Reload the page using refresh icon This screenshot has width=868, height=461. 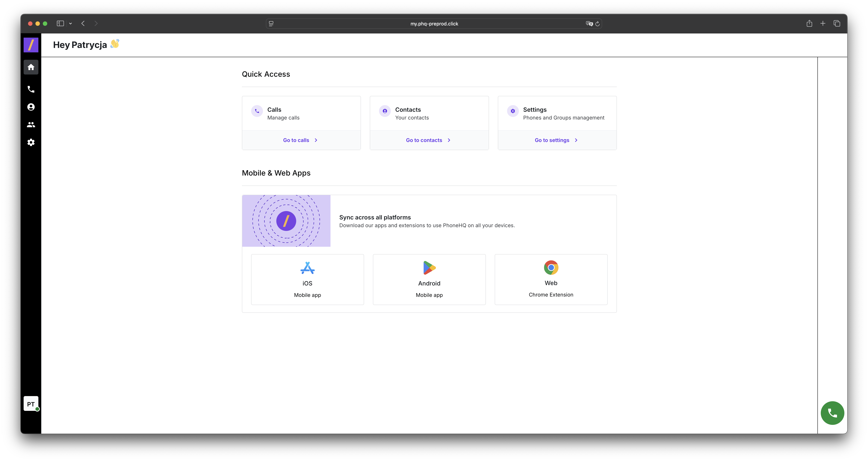[x=597, y=24]
